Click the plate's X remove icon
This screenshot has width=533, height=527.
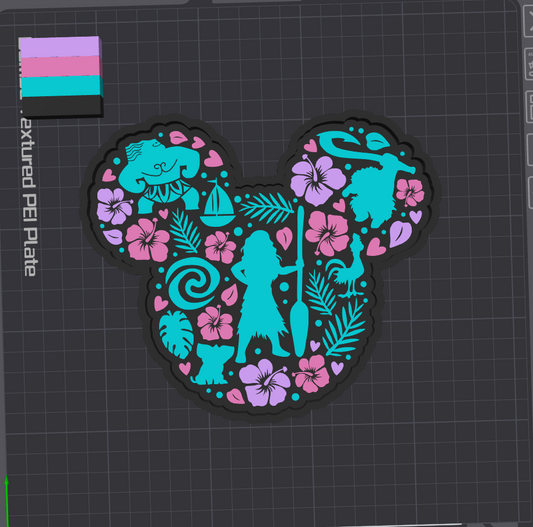point(529,21)
